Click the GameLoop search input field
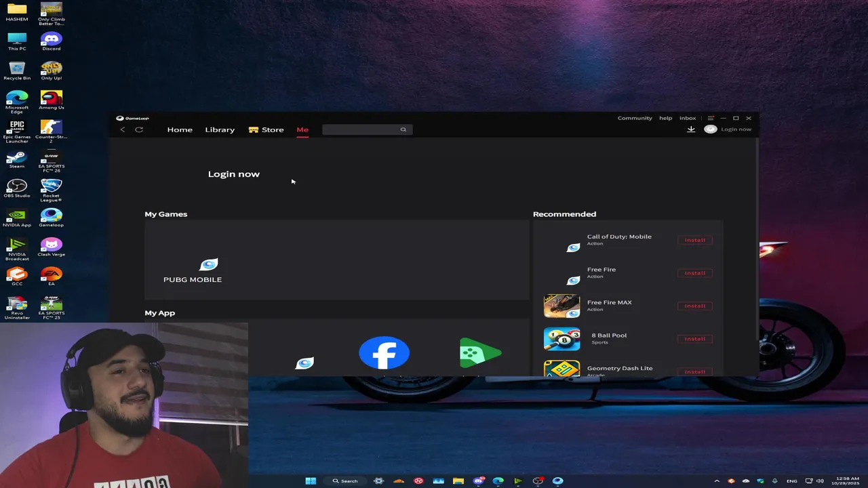 pos(367,129)
